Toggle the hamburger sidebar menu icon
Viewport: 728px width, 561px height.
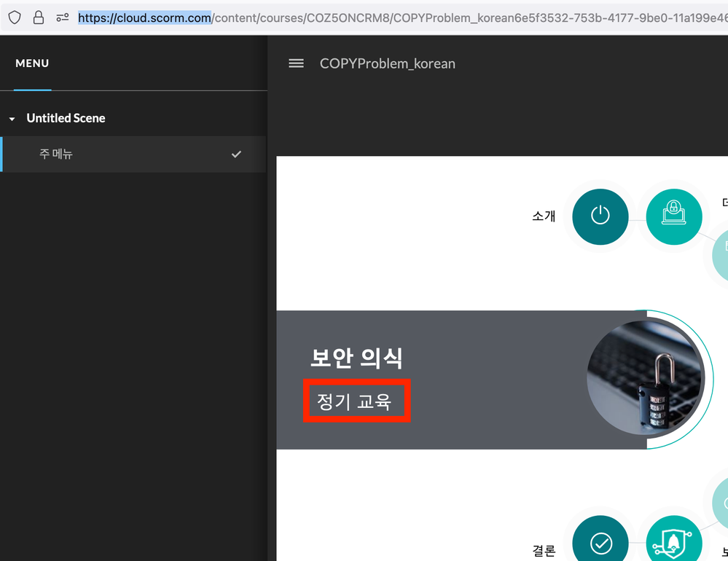(296, 63)
